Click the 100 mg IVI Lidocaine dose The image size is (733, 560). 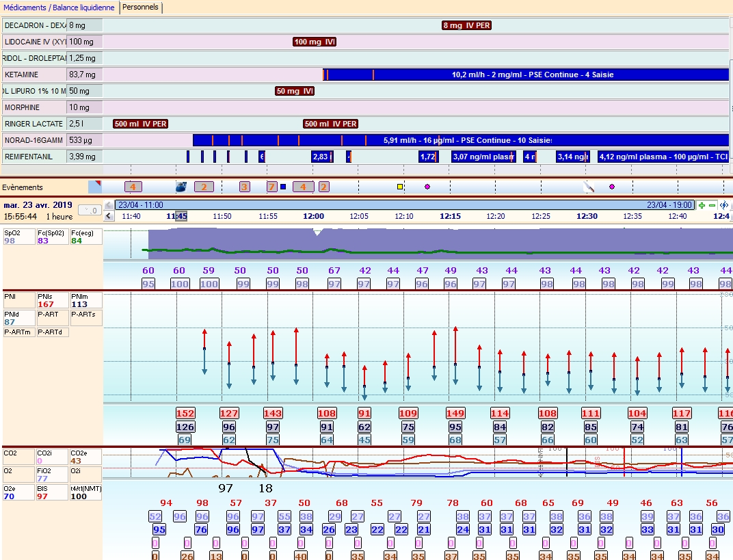pyautogui.click(x=315, y=42)
